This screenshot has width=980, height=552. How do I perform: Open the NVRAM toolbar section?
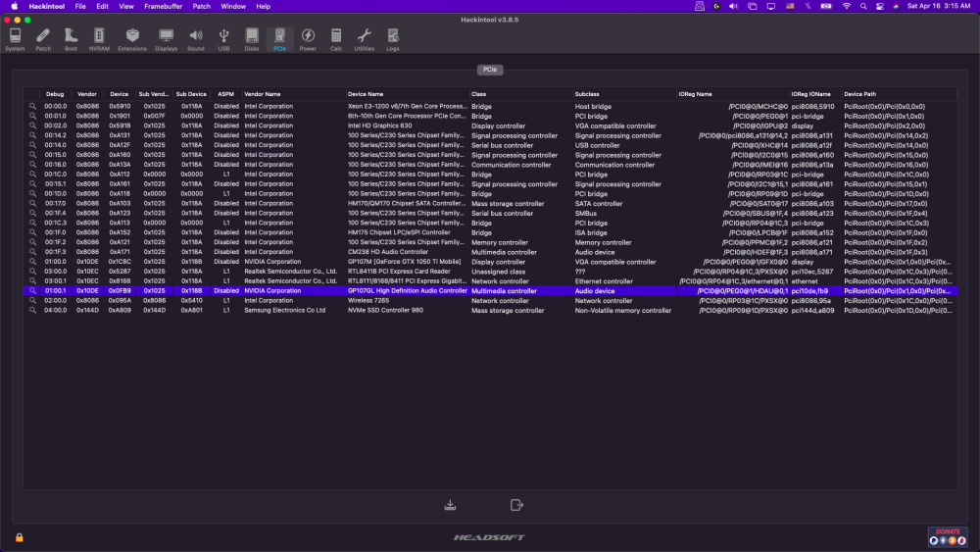(99, 39)
